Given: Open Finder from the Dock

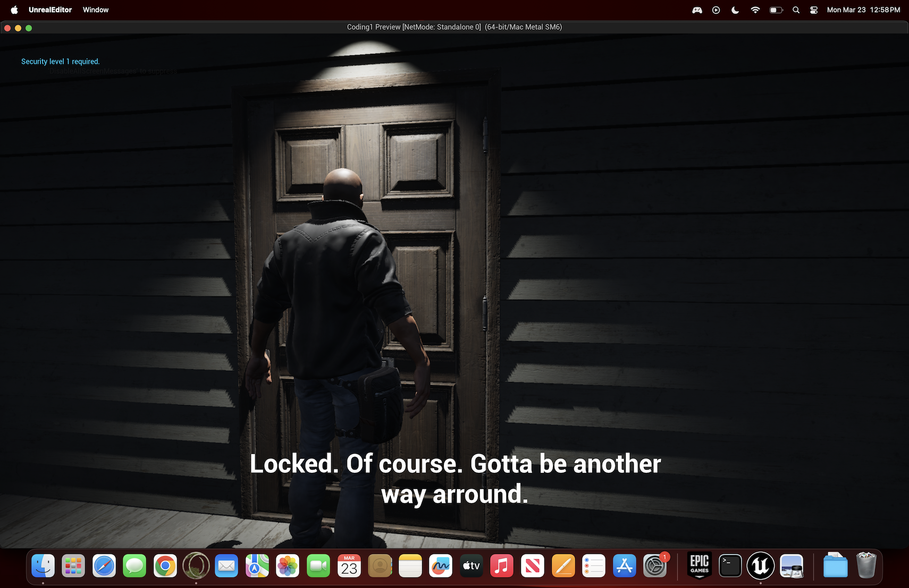Looking at the screenshot, I should click(43, 566).
